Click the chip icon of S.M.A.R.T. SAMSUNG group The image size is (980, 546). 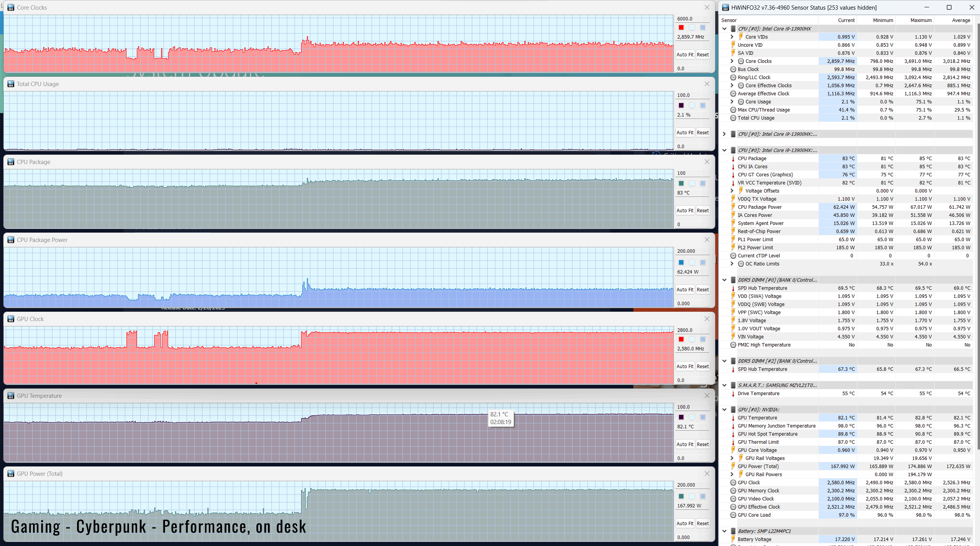(733, 385)
